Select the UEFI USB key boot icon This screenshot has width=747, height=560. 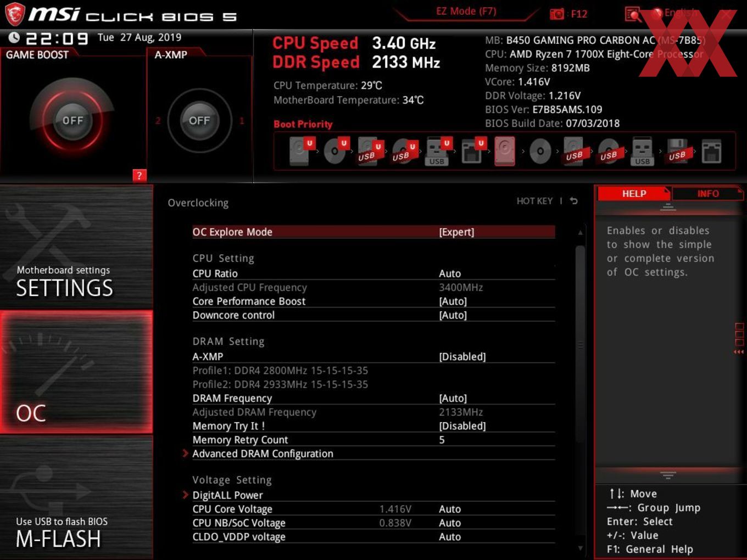(438, 151)
